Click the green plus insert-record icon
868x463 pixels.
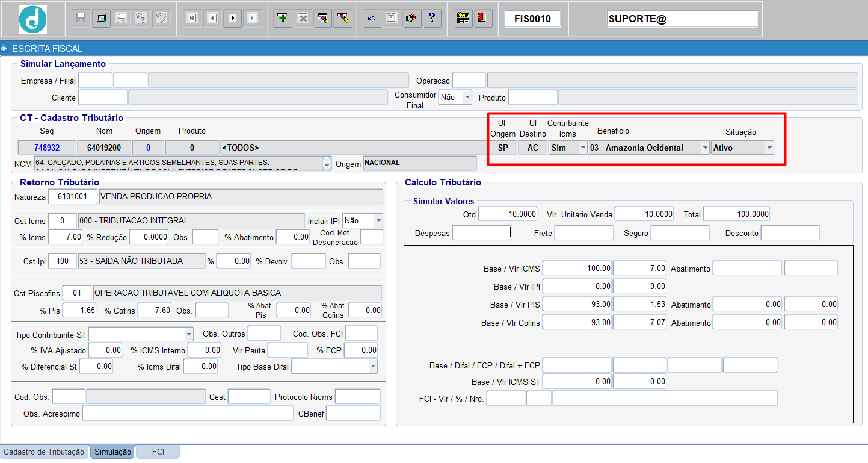[283, 19]
